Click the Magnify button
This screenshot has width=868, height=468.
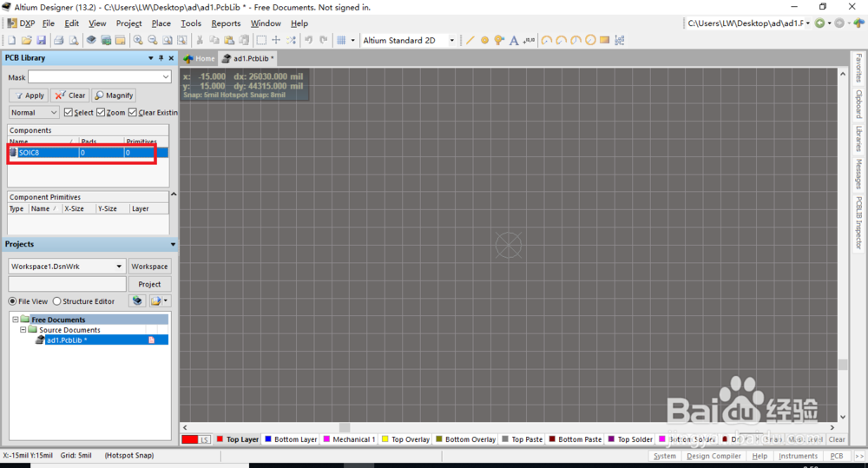coord(114,96)
